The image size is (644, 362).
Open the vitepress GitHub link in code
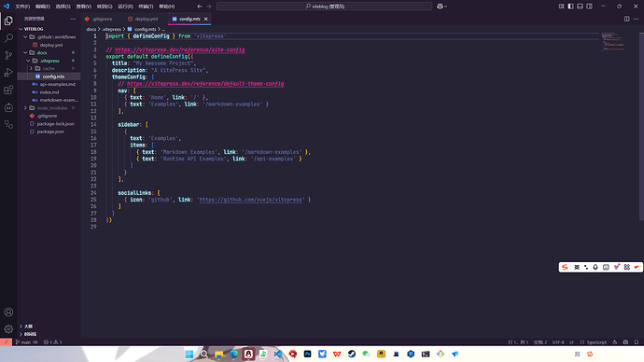click(250, 200)
